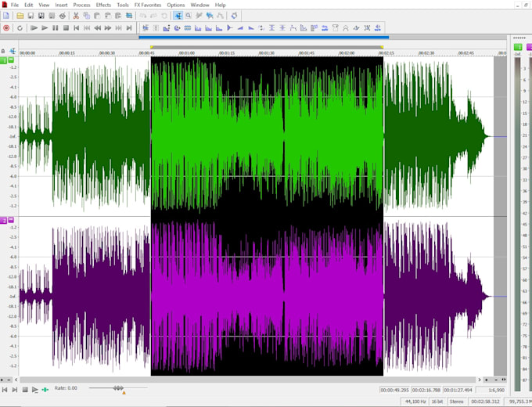Zoom out time with bottom-left minus button
Screen dimensions: 532x407
(x=9, y=380)
